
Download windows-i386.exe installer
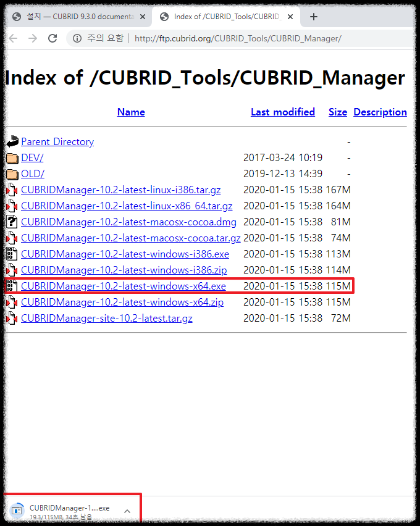click(x=125, y=254)
